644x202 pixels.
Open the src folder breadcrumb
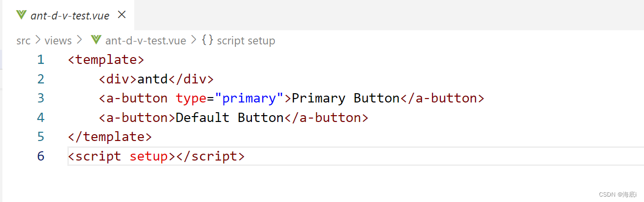(x=23, y=41)
